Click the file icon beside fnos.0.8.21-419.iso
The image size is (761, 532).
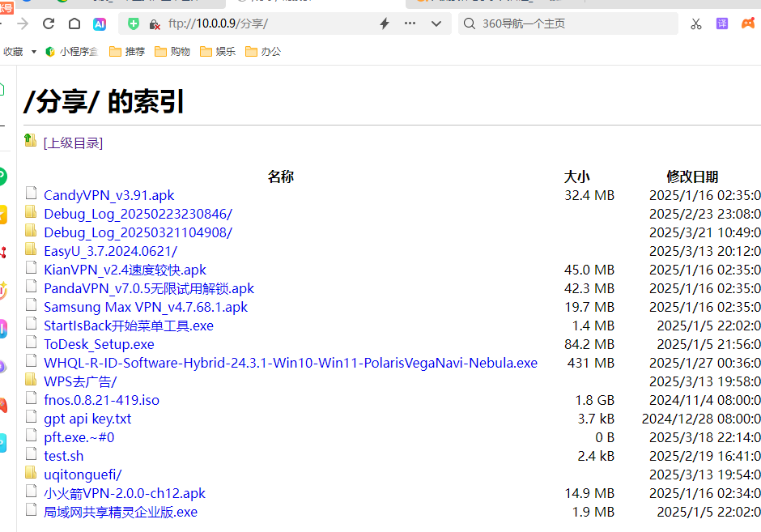(x=31, y=398)
